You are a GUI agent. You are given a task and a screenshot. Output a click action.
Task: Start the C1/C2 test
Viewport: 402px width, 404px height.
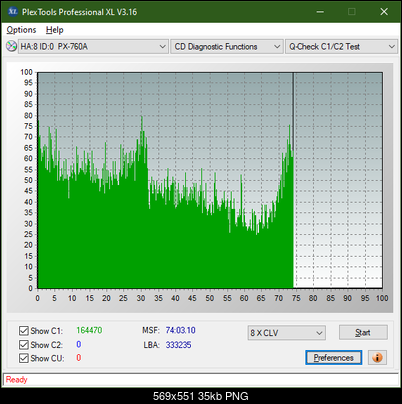(363, 332)
